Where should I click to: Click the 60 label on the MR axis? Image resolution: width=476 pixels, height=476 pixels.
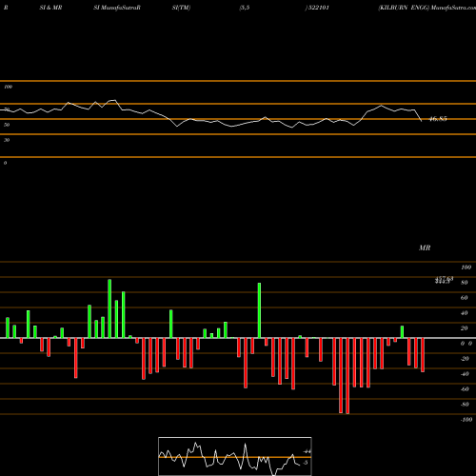point(465,298)
